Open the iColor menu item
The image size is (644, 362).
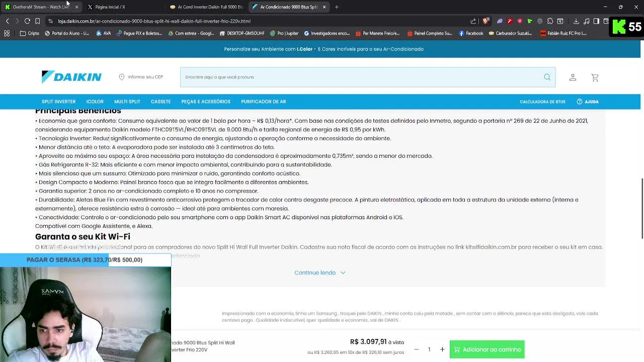tap(95, 102)
